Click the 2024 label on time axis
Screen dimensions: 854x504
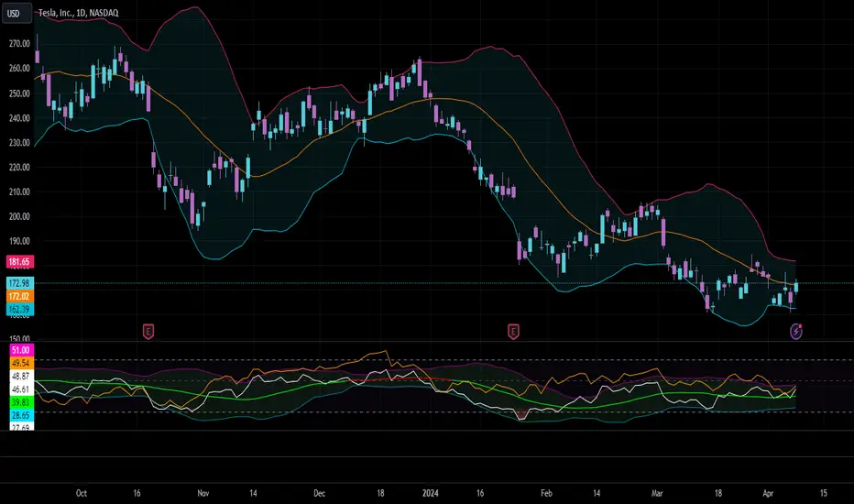(431, 493)
